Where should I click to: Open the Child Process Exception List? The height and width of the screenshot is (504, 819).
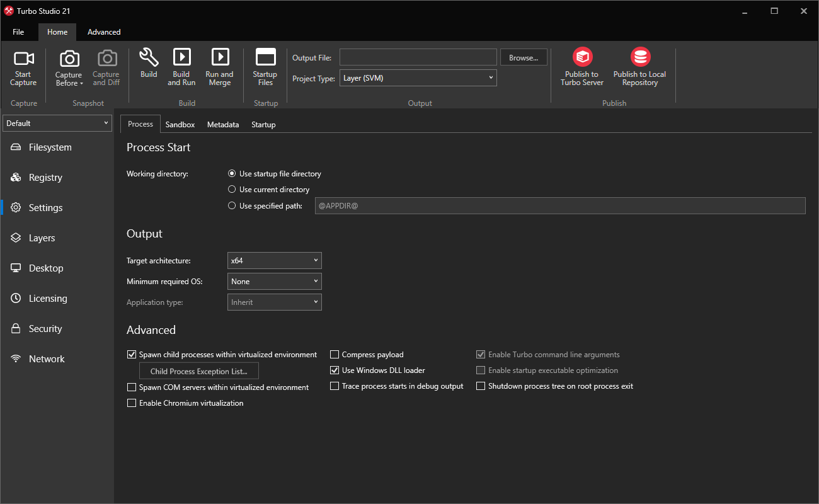pos(198,370)
